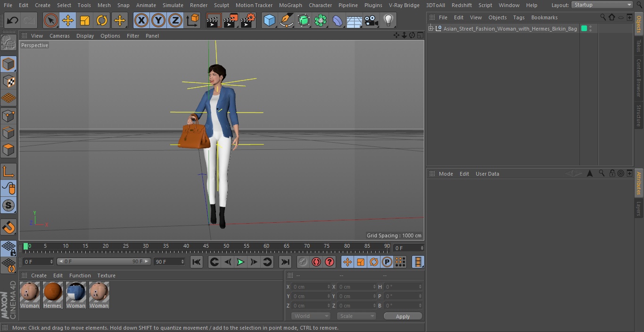
Task: Click the Undo arrow icon
Action: point(13,20)
